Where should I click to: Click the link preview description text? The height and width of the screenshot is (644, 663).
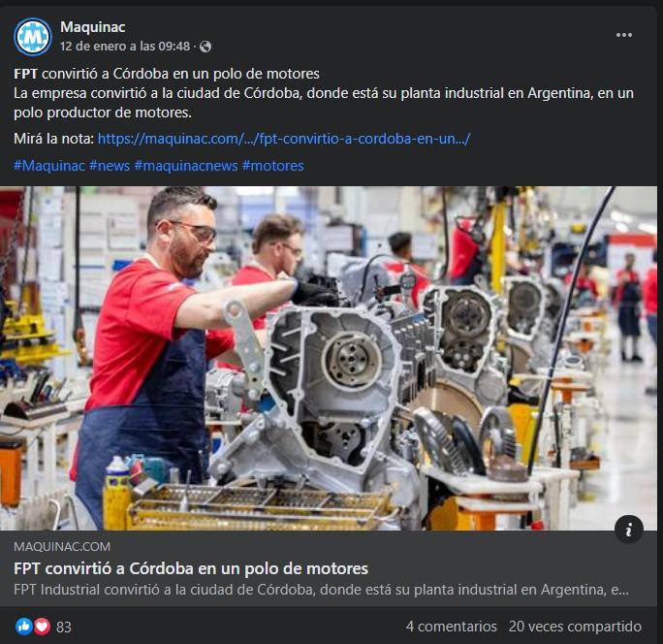(x=321, y=590)
